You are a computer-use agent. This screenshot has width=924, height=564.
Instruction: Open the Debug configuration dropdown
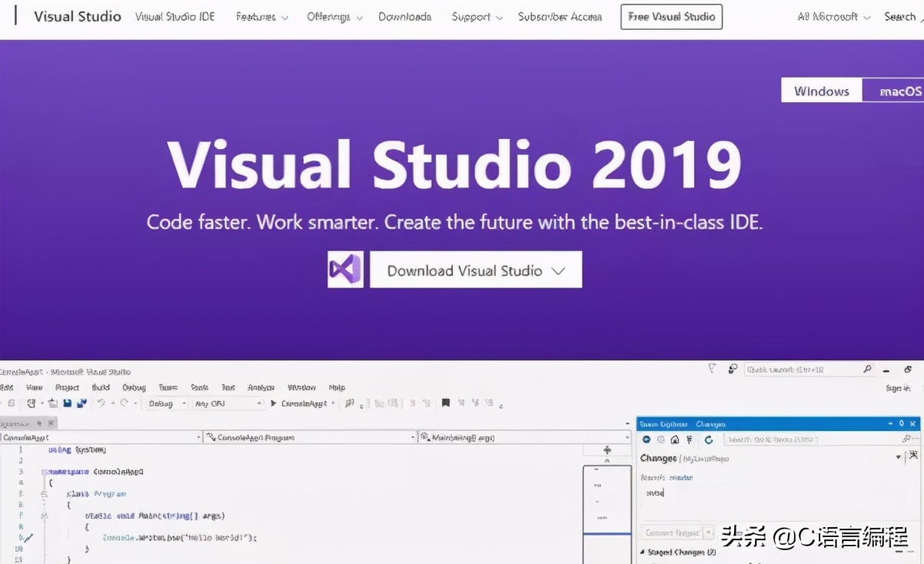click(167, 403)
